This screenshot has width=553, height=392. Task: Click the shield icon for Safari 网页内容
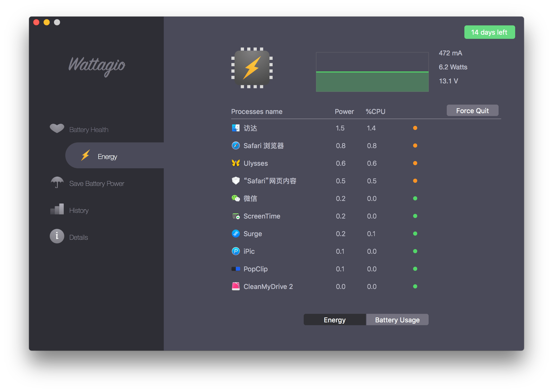point(236,181)
